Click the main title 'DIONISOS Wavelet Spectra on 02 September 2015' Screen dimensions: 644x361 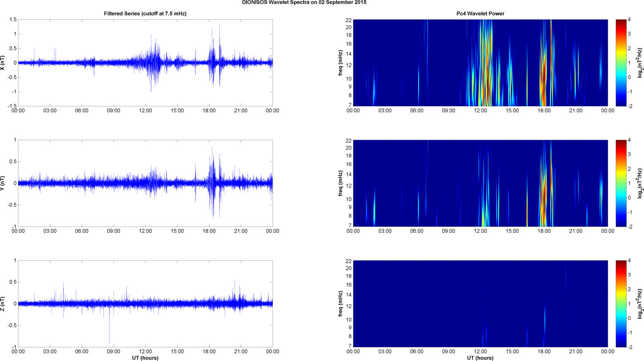point(304,3)
